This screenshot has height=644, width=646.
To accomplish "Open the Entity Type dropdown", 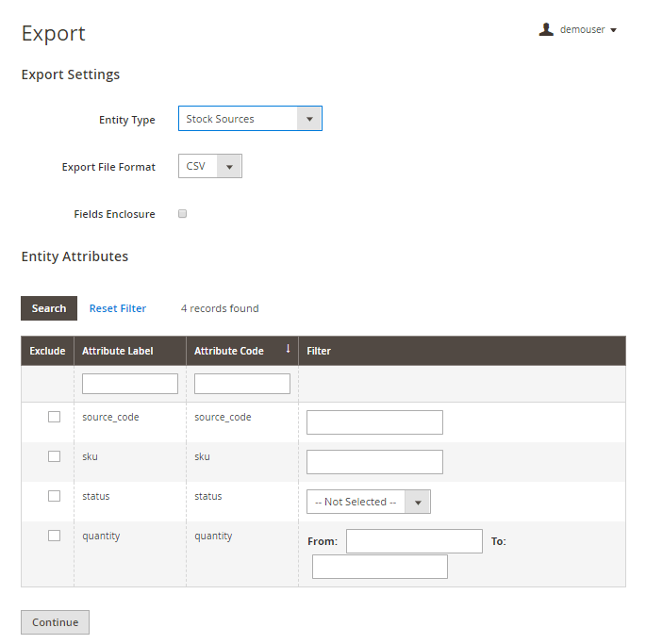I will (x=250, y=119).
